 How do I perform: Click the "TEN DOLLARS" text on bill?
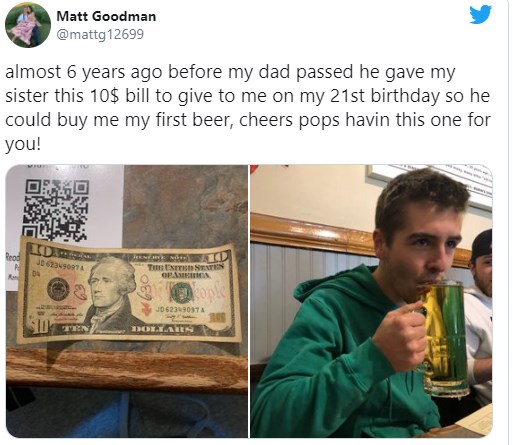(x=128, y=329)
